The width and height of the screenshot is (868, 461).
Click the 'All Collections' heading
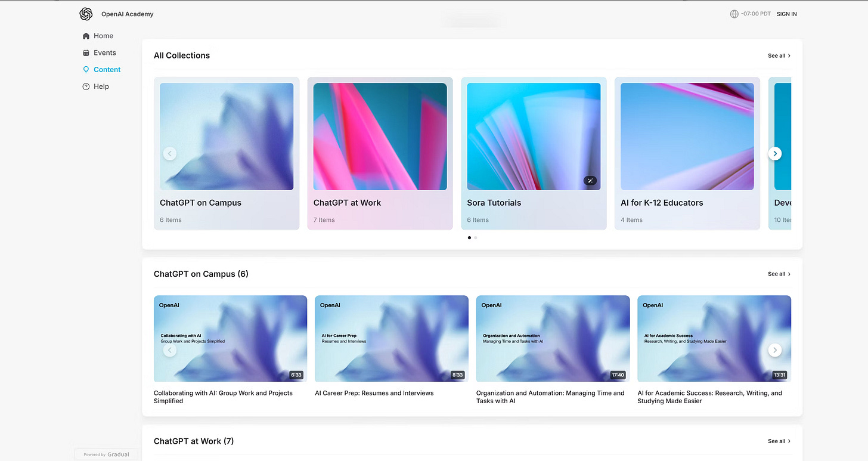[182, 55]
